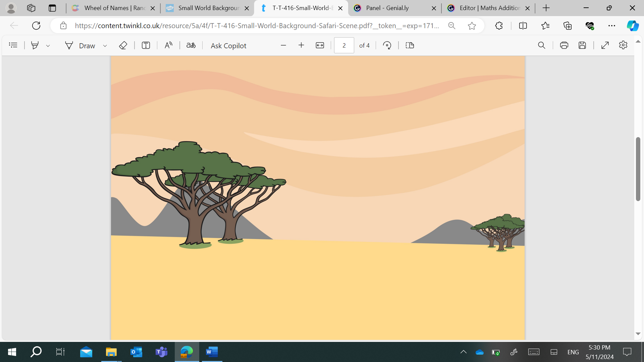
Task: Expand the Highlight tool dropdown arrow
Action: click(x=48, y=46)
